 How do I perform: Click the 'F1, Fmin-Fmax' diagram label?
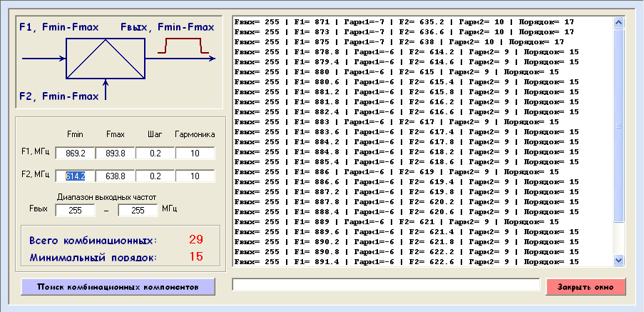pyautogui.click(x=59, y=28)
